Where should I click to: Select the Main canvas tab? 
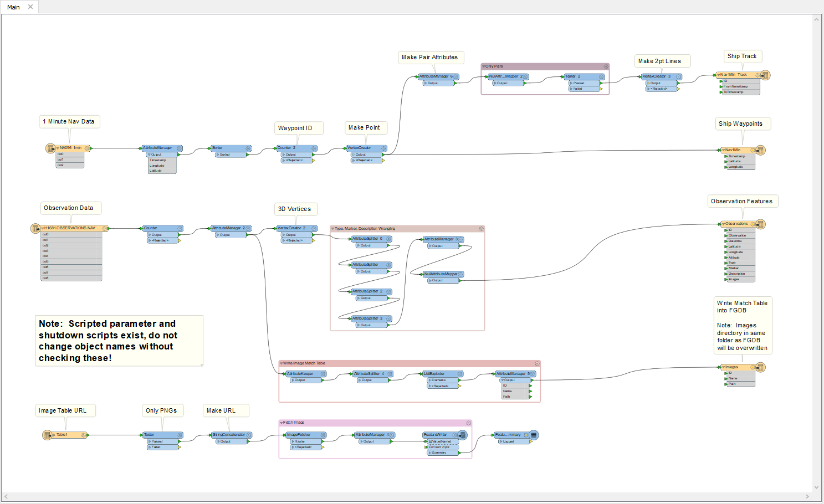coord(13,7)
